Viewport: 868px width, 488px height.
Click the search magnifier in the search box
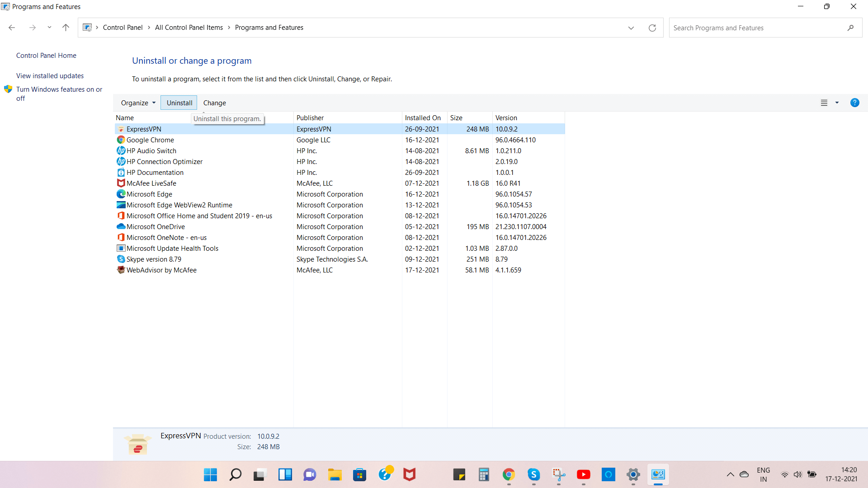(850, 28)
